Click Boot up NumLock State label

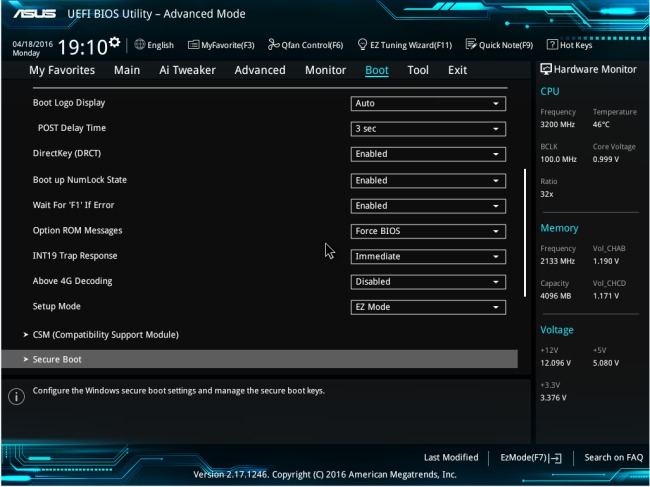coord(80,180)
